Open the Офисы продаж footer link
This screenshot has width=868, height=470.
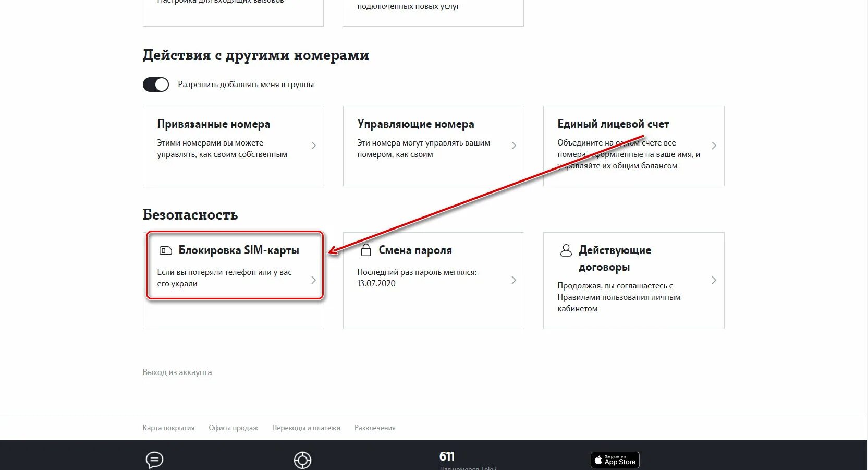click(233, 428)
